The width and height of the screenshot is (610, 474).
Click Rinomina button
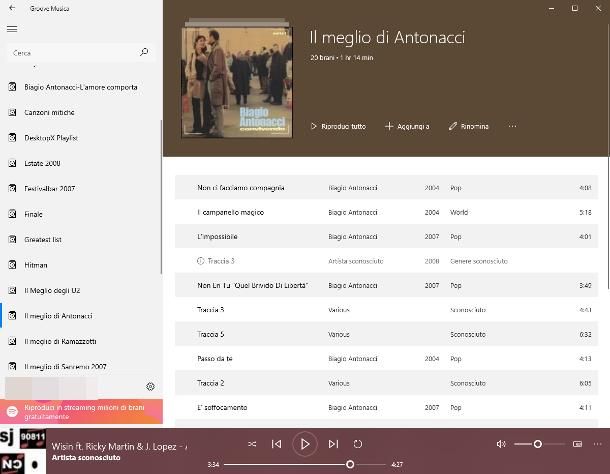pos(468,126)
